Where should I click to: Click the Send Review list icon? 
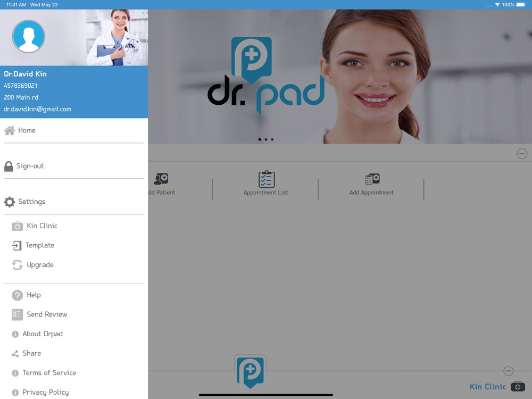[18, 314]
